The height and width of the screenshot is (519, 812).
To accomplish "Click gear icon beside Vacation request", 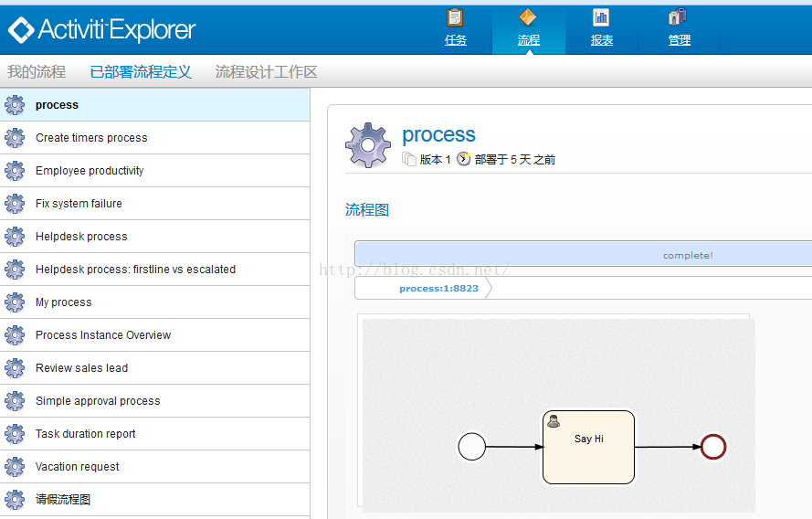I will [15, 467].
